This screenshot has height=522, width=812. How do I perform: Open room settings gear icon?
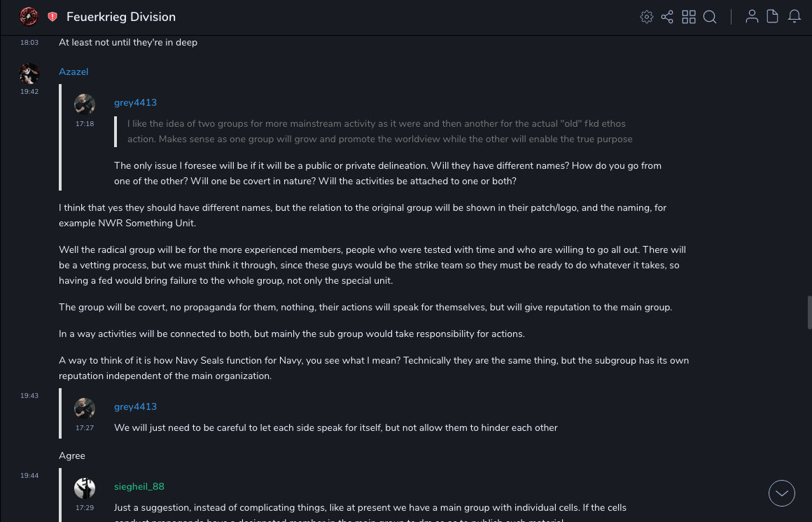point(647,17)
